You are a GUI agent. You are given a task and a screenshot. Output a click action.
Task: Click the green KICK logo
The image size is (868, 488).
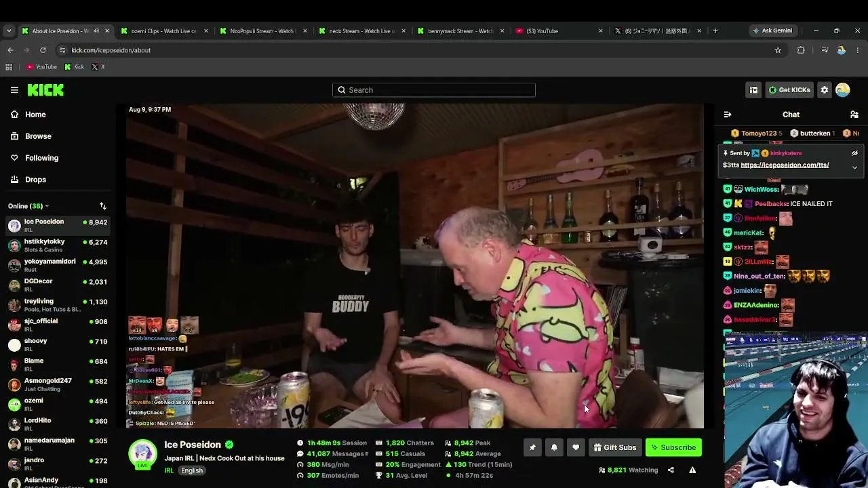tap(45, 89)
